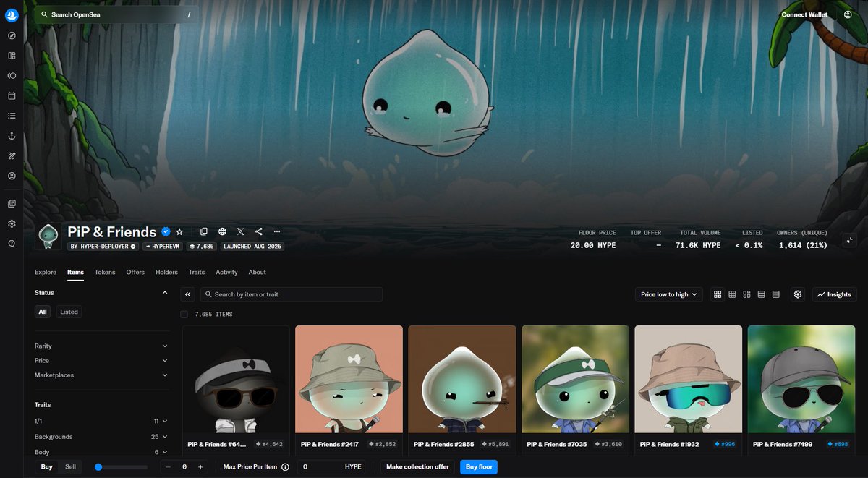868x478 pixels.
Task: Switch to Buy mode in bottom bar
Action: pos(46,467)
